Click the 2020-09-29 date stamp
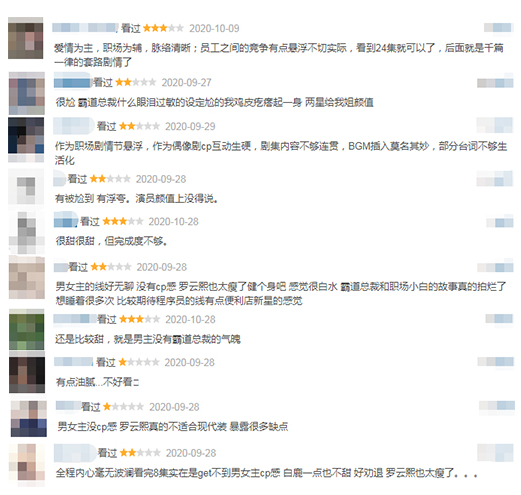This screenshot has width=521, height=495. (x=190, y=126)
